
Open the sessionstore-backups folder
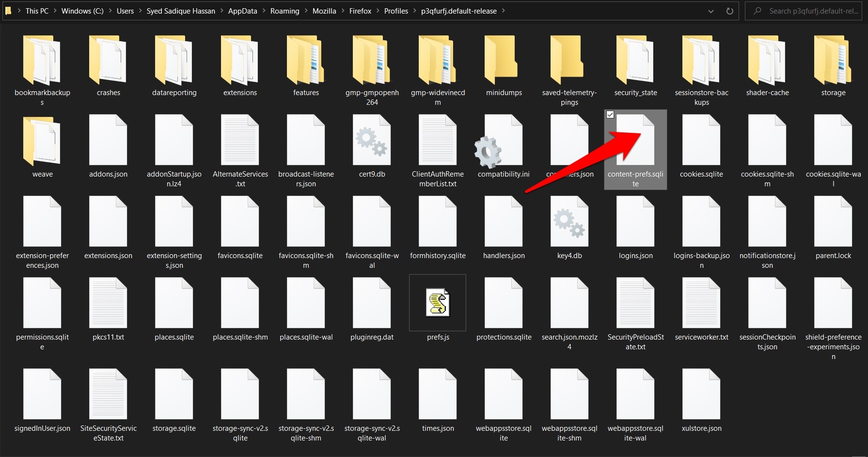701,60
